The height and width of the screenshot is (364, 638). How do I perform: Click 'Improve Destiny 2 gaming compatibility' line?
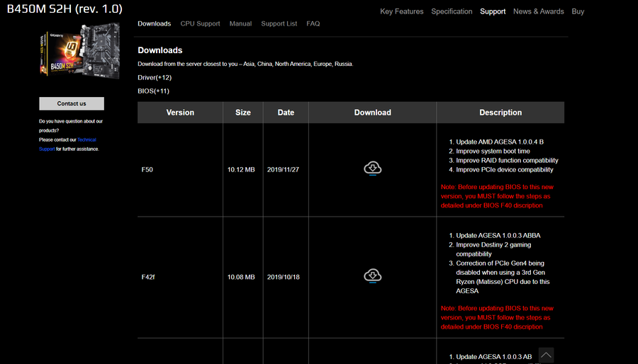pos(493,249)
